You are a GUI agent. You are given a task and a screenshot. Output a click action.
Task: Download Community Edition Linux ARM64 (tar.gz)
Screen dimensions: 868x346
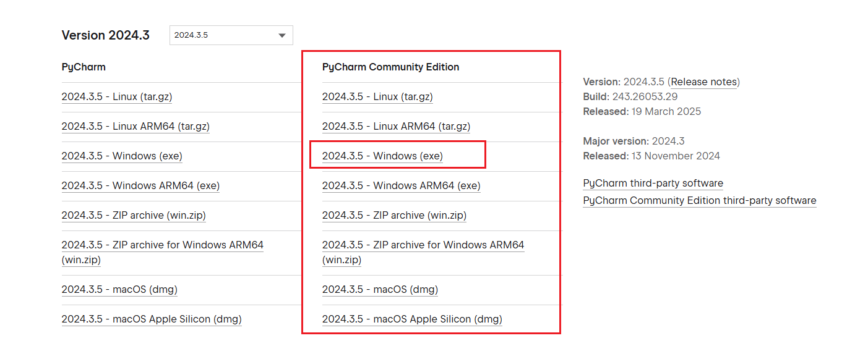coord(396,127)
